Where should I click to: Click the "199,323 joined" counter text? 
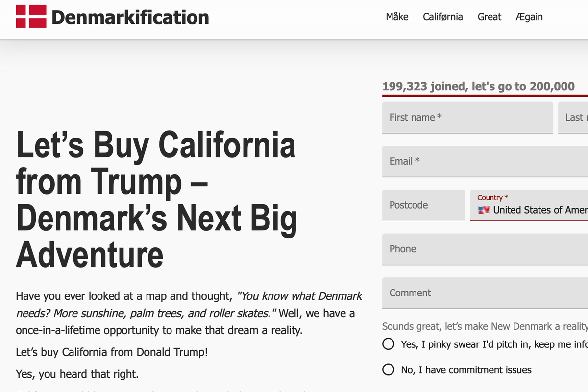[x=478, y=87]
